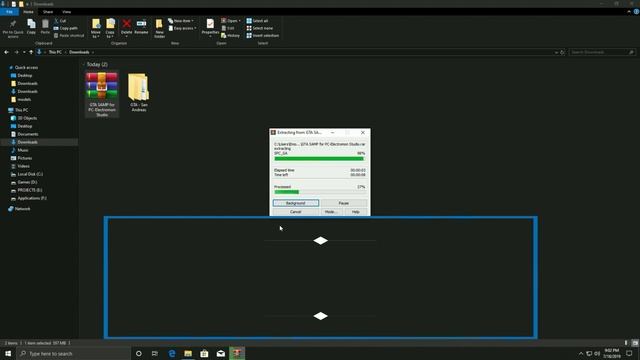
Task: Click Cut in the Clipboard group
Action: click(60, 21)
